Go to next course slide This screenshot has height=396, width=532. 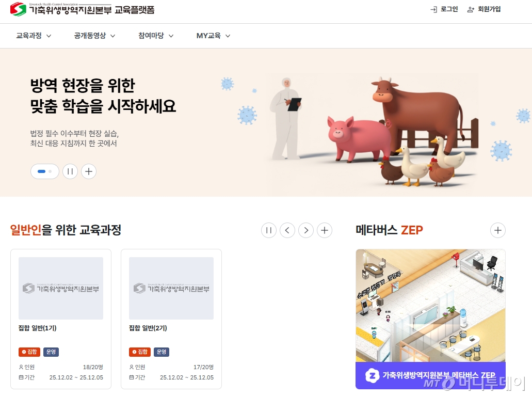click(x=306, y=230)
